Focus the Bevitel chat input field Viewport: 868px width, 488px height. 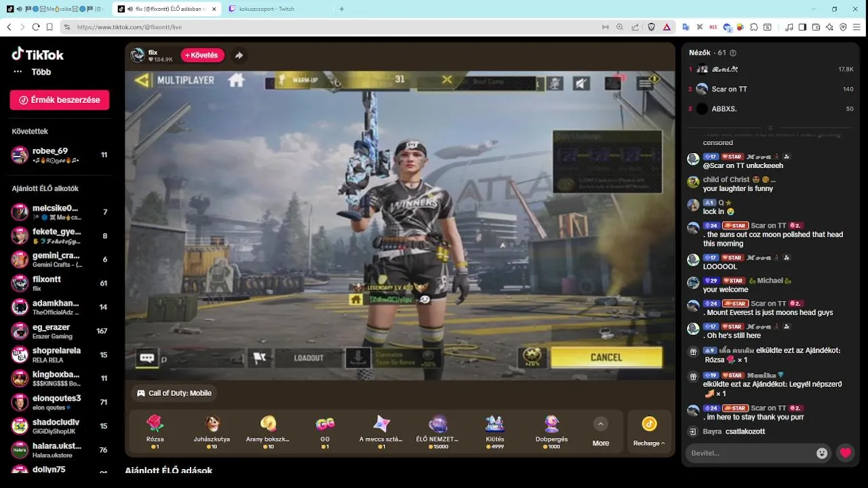(x=749, y=453)
